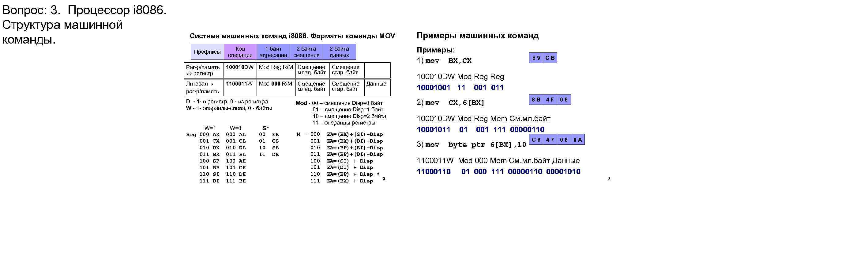The width and height of the screenshot is (868, 261).
Task: Click the 'Код операции' format box
Action: (x=240, y=52)
